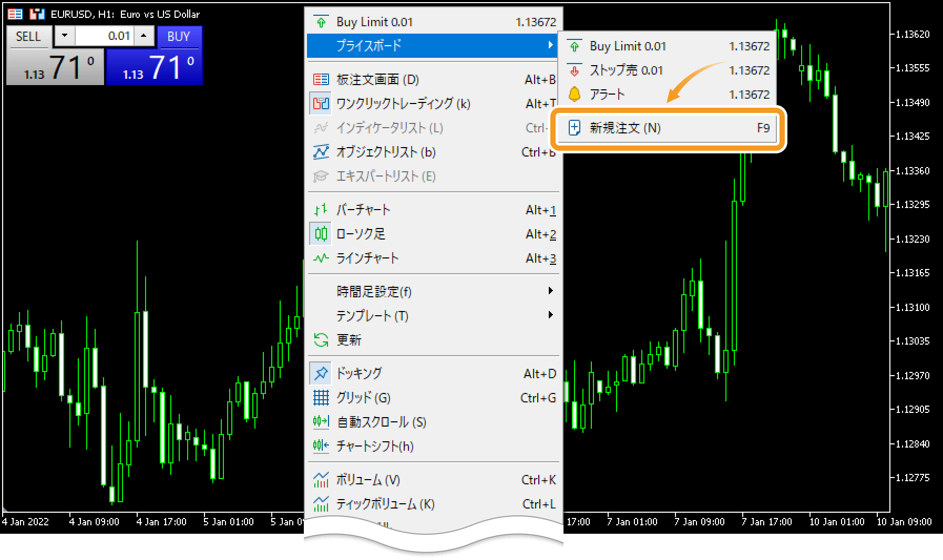The width and height of the screenshot is (943, 560).
Task: Expand the テンプレート submenu arrow
Action: pos(550,315)
